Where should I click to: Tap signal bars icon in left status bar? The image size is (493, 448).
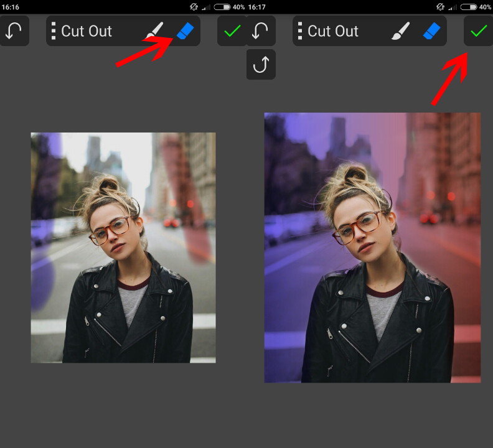pyautogui.click(x=206, y=7)
